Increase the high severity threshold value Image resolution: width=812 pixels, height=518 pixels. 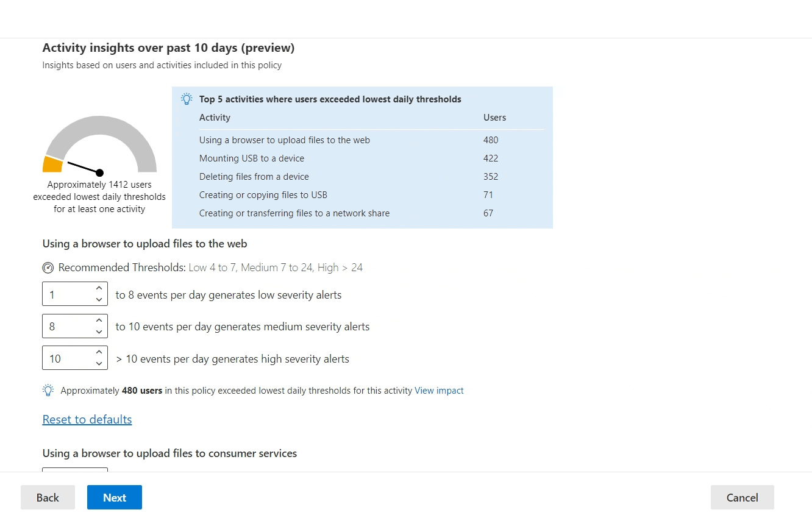tap(99, 352)
